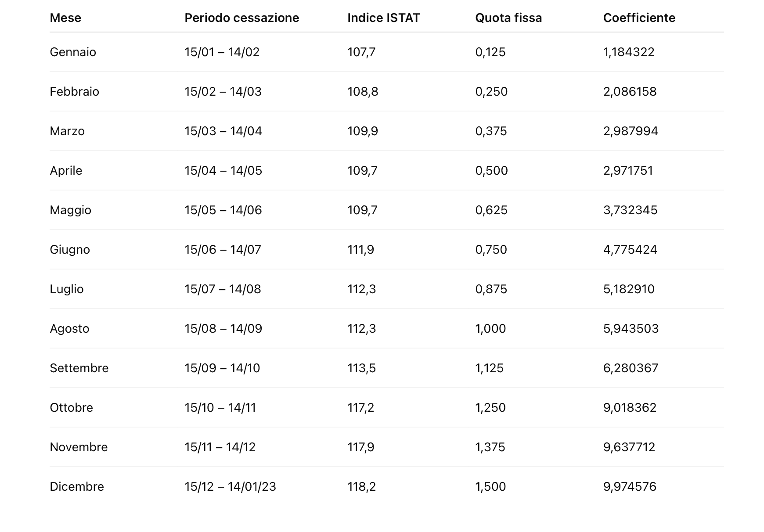Viewport: 764px width, 532px height.
Task: Select the Maggio row label
Action: [71, 210]
